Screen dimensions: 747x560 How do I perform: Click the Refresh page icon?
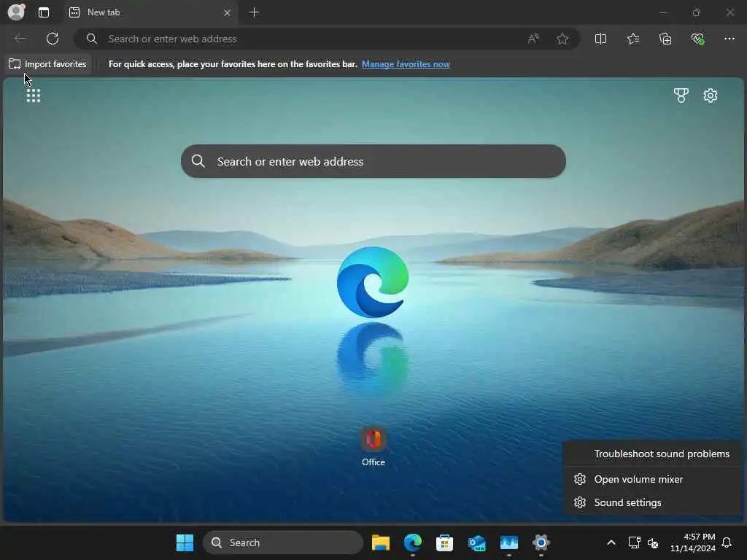coord(53,39)
